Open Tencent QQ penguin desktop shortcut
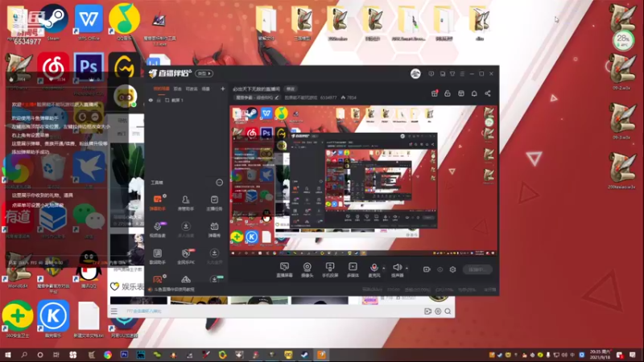Viewport: 644px width, 362px height. (x=89, y=269)
